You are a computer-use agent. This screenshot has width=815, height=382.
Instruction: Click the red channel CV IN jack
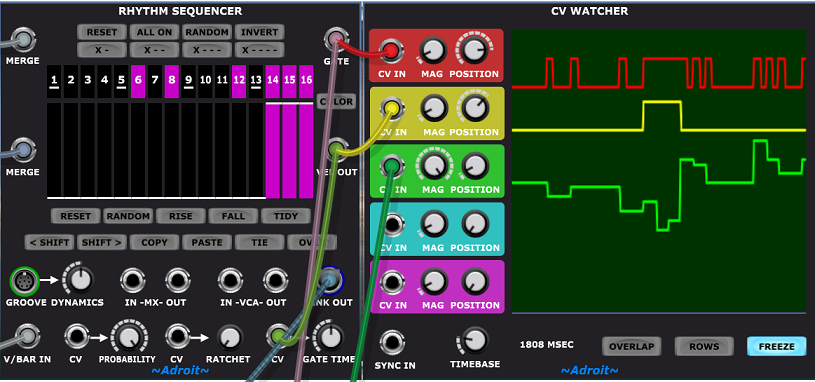click(x=391, y=50)
